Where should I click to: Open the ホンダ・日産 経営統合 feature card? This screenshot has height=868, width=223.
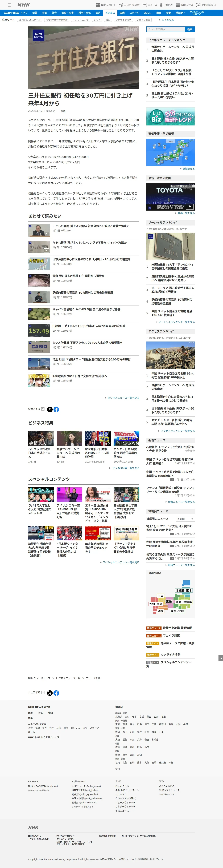tap(126, 448)
